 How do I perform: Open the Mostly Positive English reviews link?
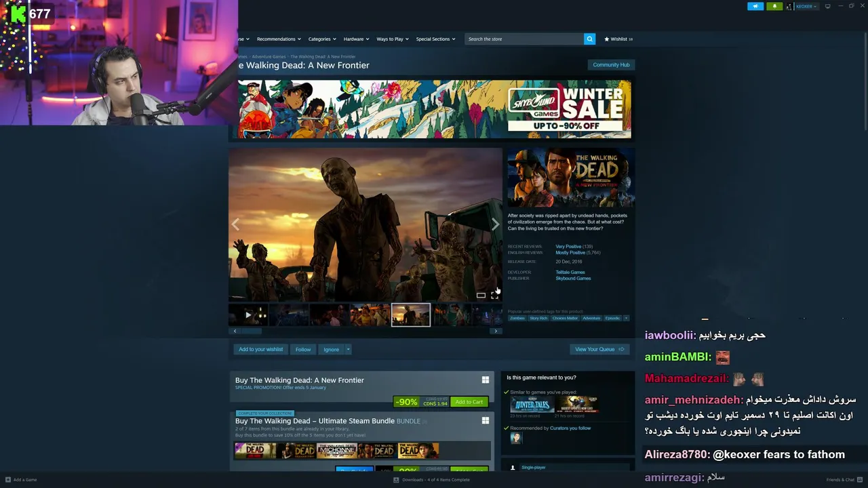570,252
